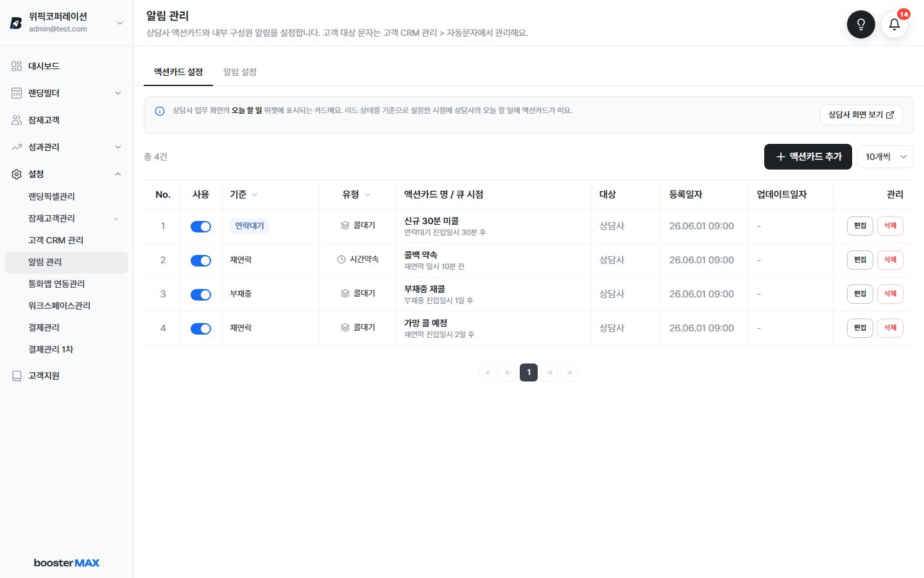Click the 가망 콜 예정 card name

(425, 323)
